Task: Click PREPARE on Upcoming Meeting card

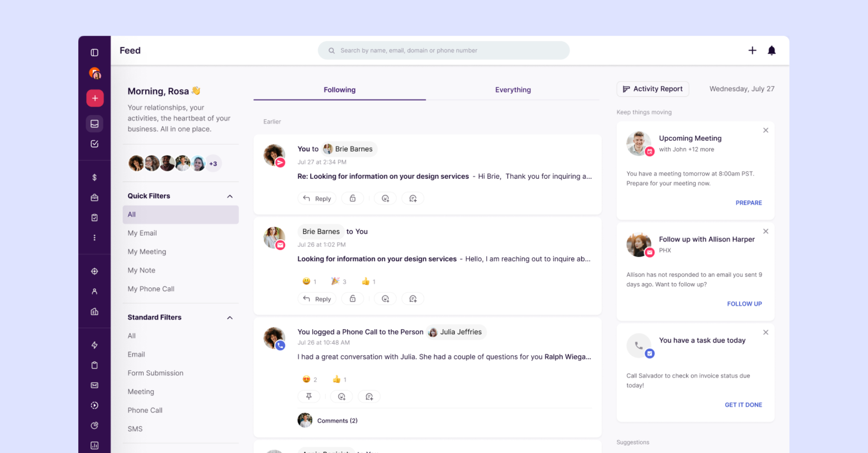Action: [x=749, y=203]
